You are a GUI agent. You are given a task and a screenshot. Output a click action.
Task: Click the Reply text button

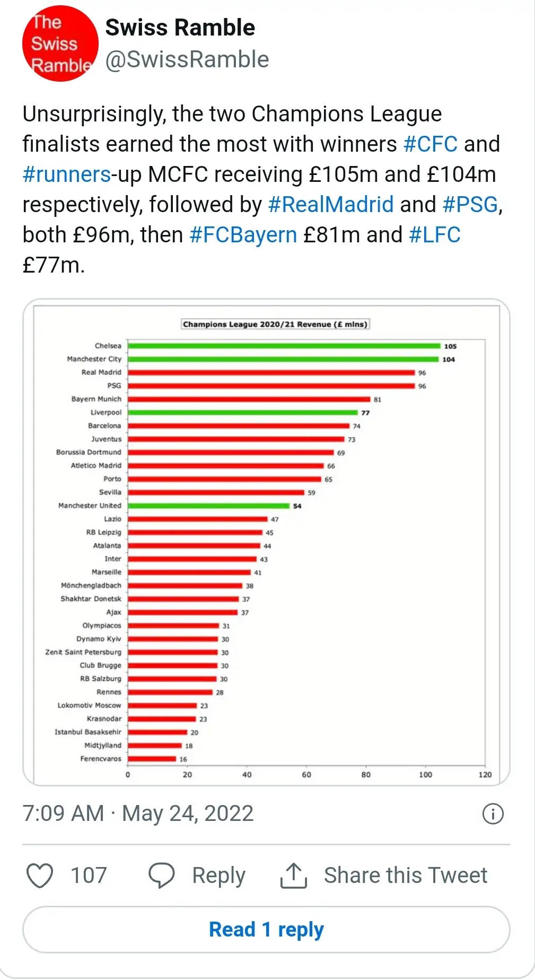click(218, 876)
